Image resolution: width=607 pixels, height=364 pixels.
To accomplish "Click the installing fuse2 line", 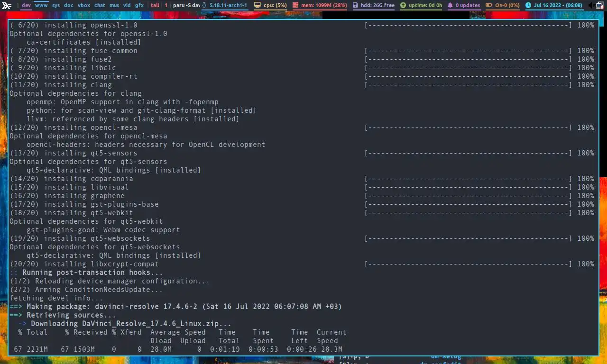I will [61, 59].
